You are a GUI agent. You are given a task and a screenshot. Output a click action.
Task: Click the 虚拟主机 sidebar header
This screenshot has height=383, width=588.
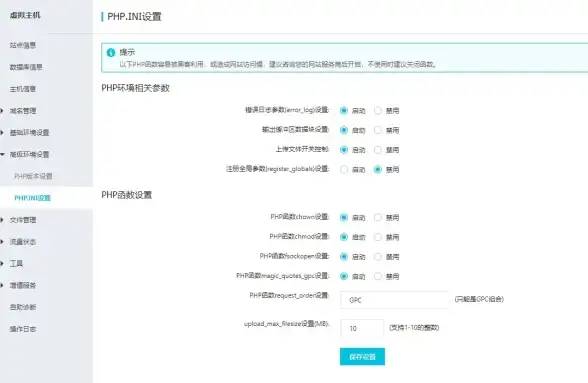pos(25,15)
